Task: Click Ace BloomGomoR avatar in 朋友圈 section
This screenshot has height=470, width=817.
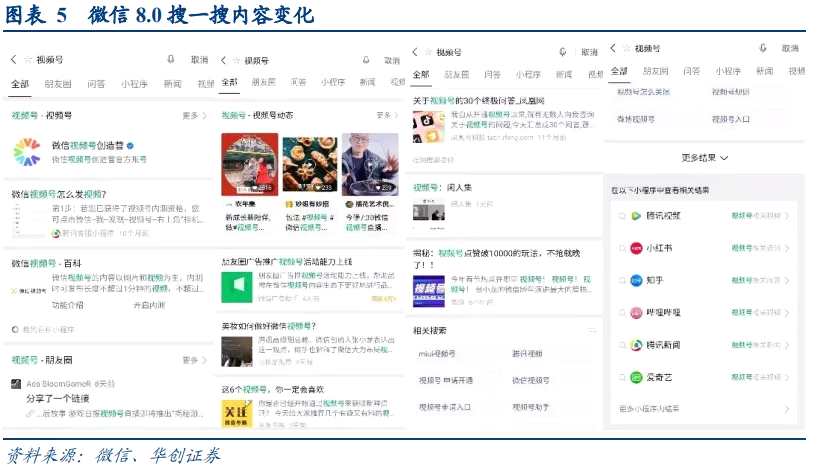Action: (16, 384)
